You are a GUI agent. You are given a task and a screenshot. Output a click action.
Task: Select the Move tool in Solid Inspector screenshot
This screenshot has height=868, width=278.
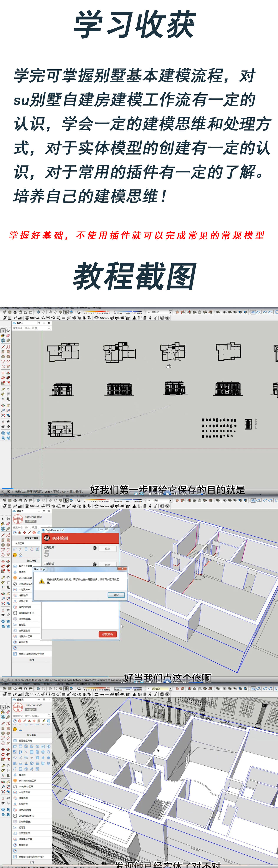point(3,561)
